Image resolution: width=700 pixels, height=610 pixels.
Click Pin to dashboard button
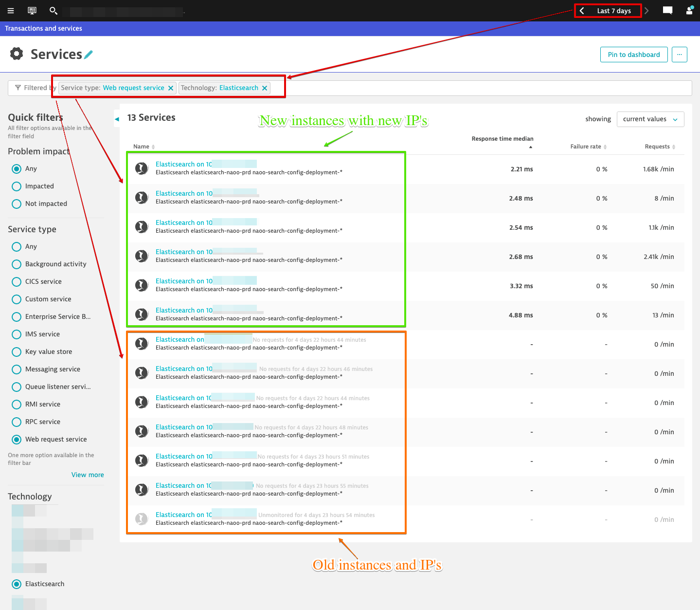(634, 55)
